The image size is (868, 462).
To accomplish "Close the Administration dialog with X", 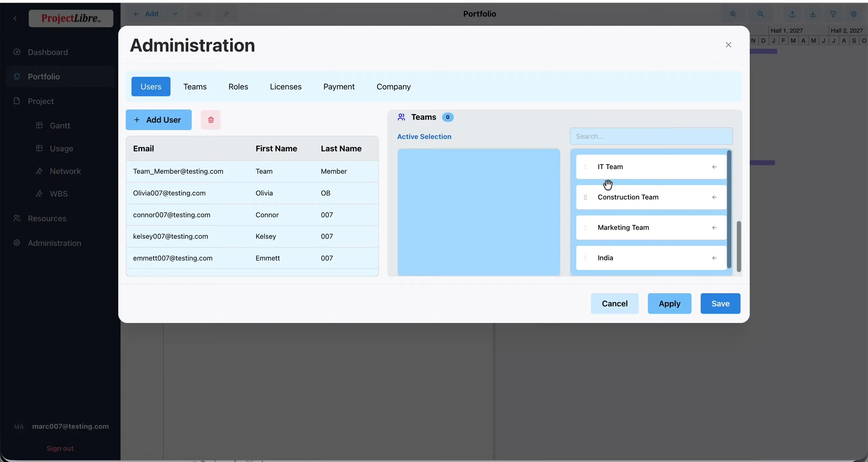I will [728, 45].
